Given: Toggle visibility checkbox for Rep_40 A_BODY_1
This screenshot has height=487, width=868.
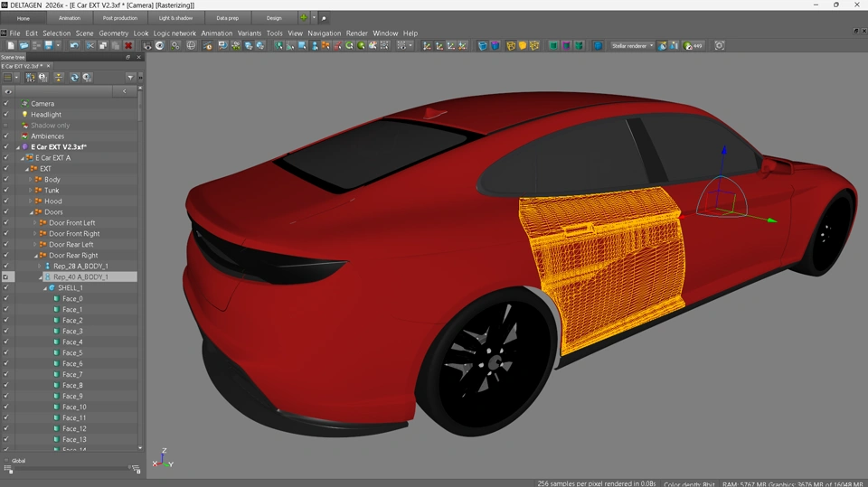Looking at the screenshot, I should click(x=6, y=276).
